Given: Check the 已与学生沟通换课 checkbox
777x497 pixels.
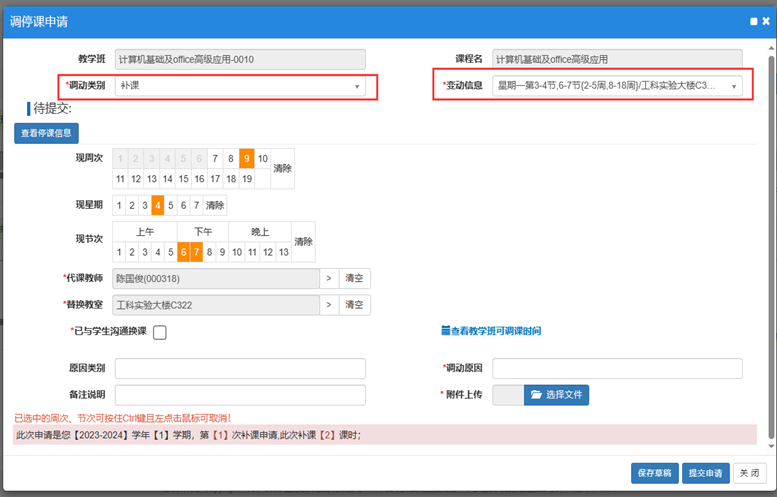Looking at the screenshot, I should click(160, 333).
